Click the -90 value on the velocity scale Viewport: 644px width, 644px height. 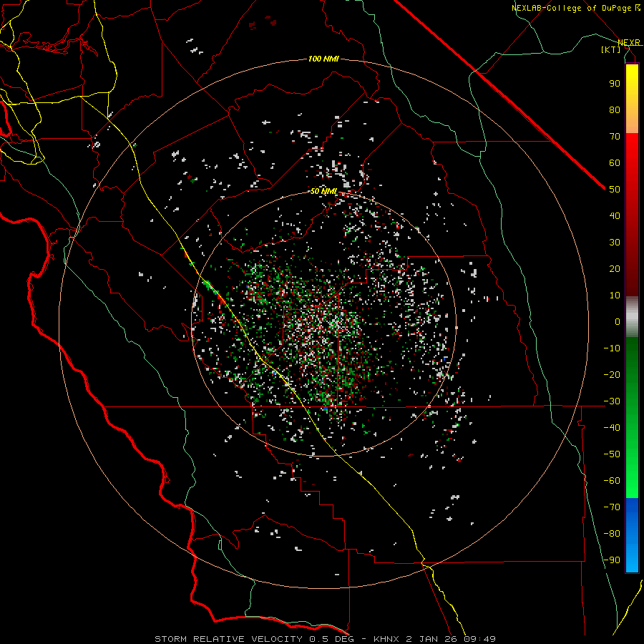pyautogui.click(x=612, y=560)
